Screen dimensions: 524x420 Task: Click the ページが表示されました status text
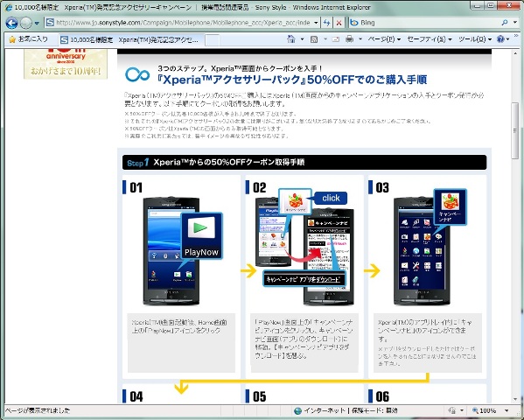tap(38, 410)
